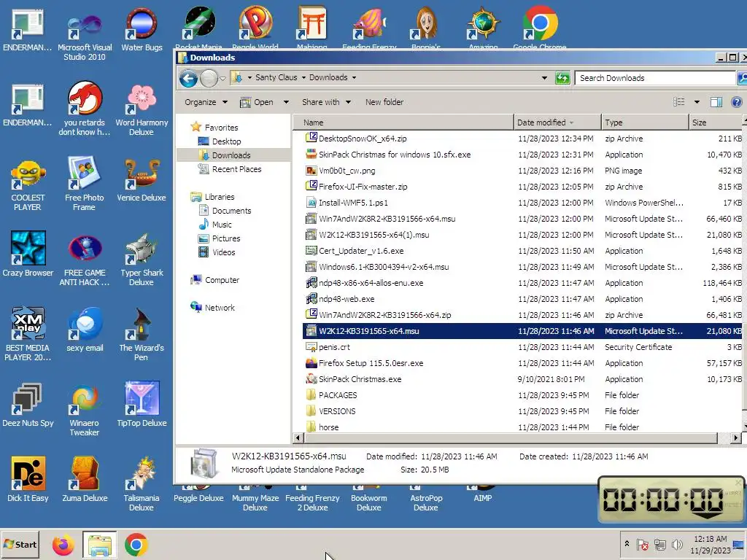The height and width of the screenshot is (560, 747).
Task: Open TipTop Deluxe desktop icon
Action: click(142, 405)
